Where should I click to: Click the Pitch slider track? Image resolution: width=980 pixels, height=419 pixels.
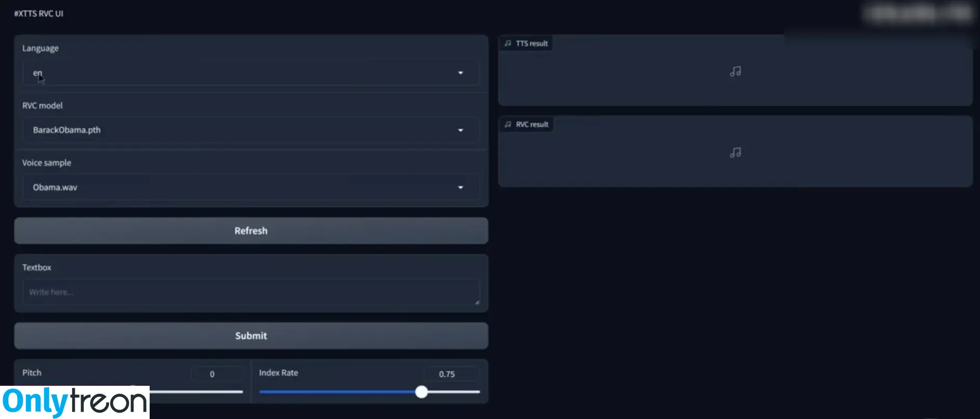click(196, 392)
